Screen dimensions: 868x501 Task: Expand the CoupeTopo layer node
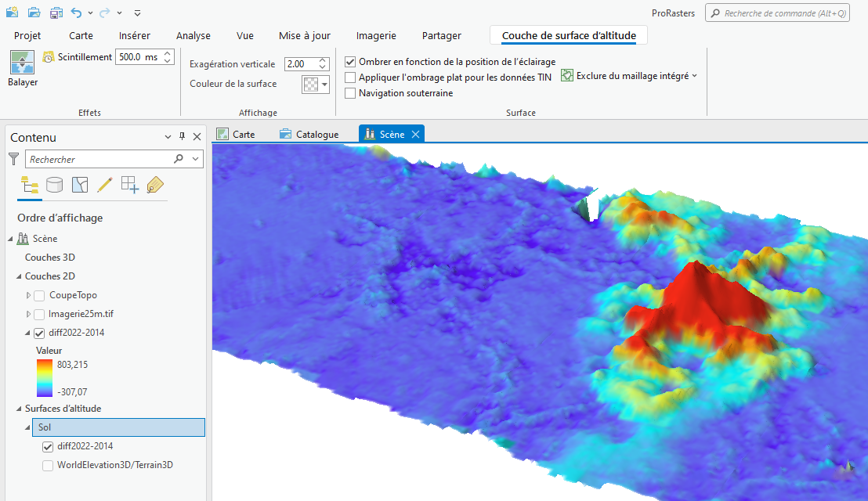29,295
